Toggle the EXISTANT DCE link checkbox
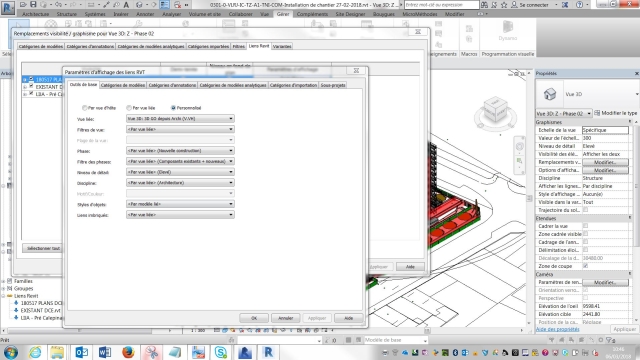This screenshot has width=640, height=360. [31, 87]
